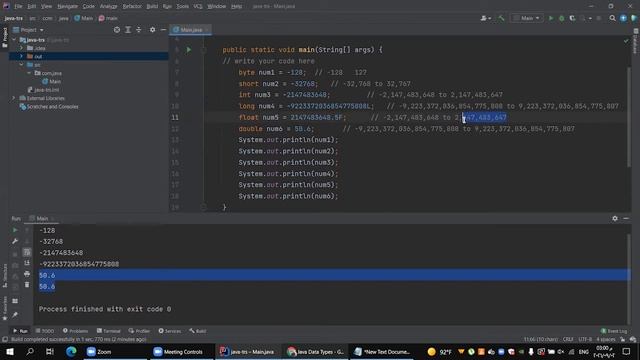The height and width of the screenshot is (360, 640).
Task: Expand the out folder
Action: 22,56
